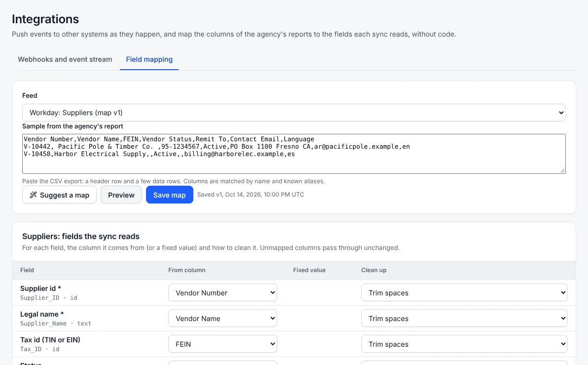Click the 'Integrations' page heading
This screenshot has height=365, width=588.
tap(45, 19)
